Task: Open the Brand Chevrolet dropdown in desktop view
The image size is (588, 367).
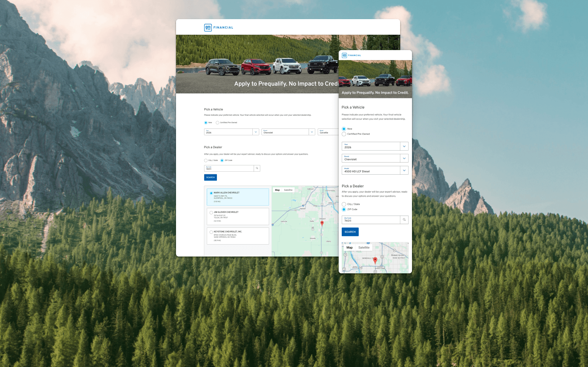Action: coord(288,132)
